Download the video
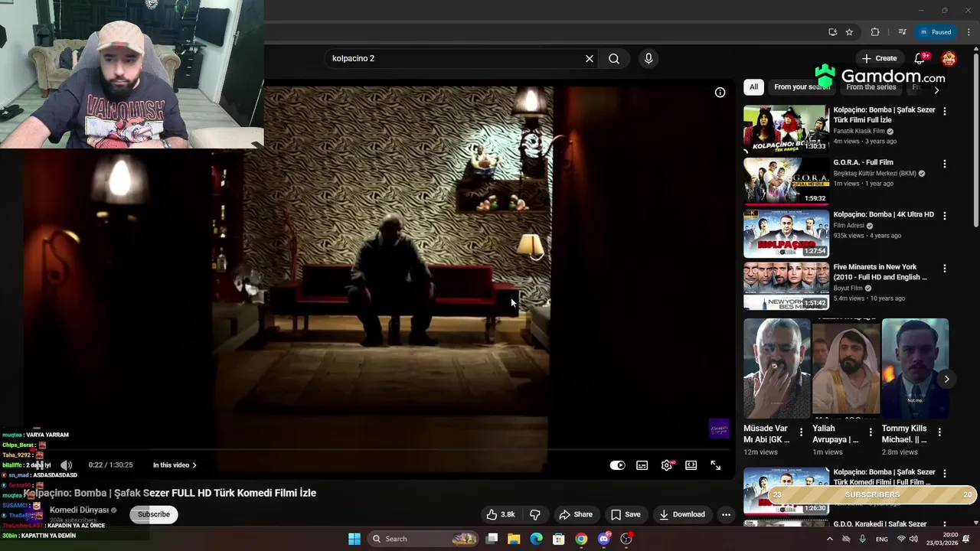The image size is (980, 551). [x=682, y=514]
